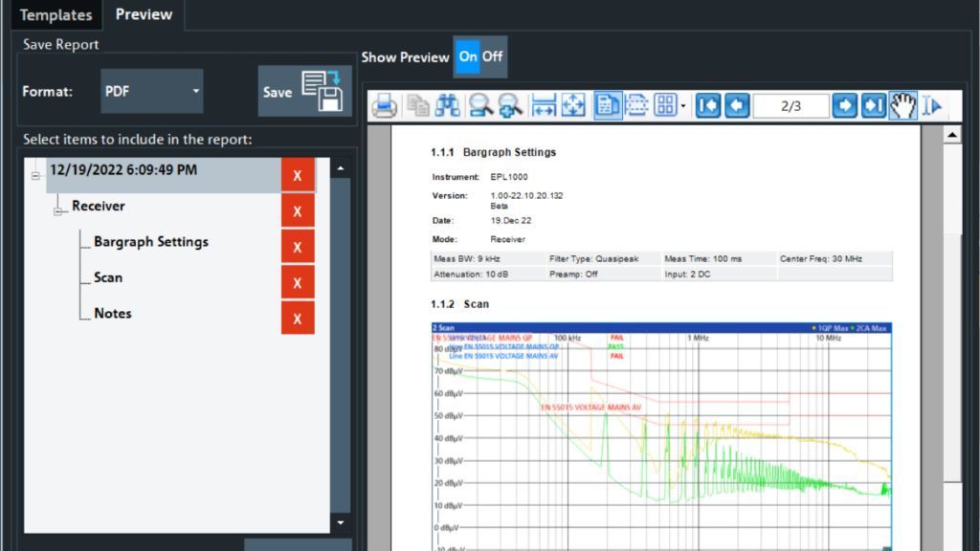This screenshot has height=551, width=980.
Task: Switch to the Templates tab
Action: pos(56,15)
